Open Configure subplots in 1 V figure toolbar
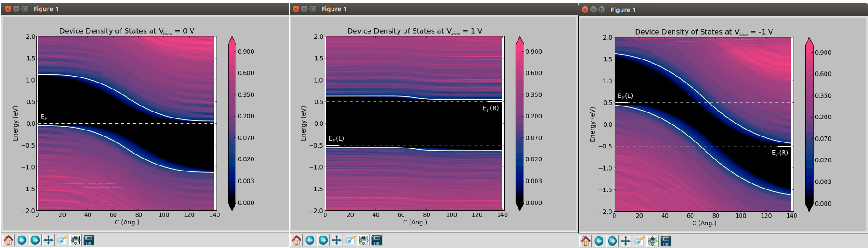868x248 pixels. 364,240
